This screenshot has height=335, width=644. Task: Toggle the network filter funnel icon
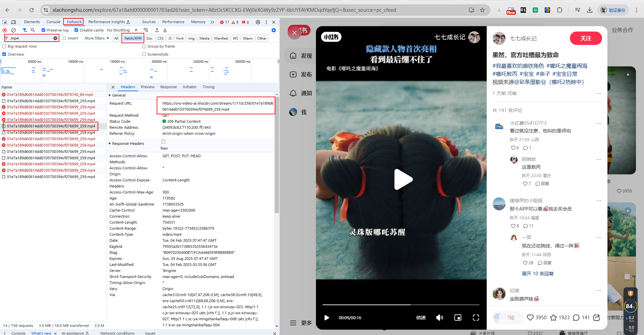point(24,30)
